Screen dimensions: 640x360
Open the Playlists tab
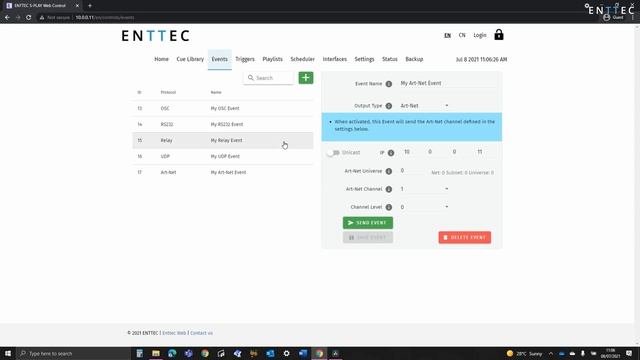(x=272, y=59)
